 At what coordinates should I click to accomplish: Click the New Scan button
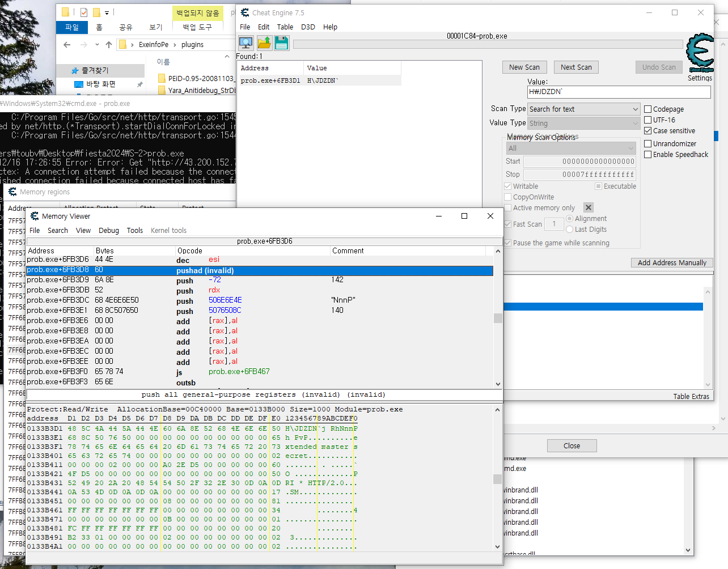tap(524, 67)
